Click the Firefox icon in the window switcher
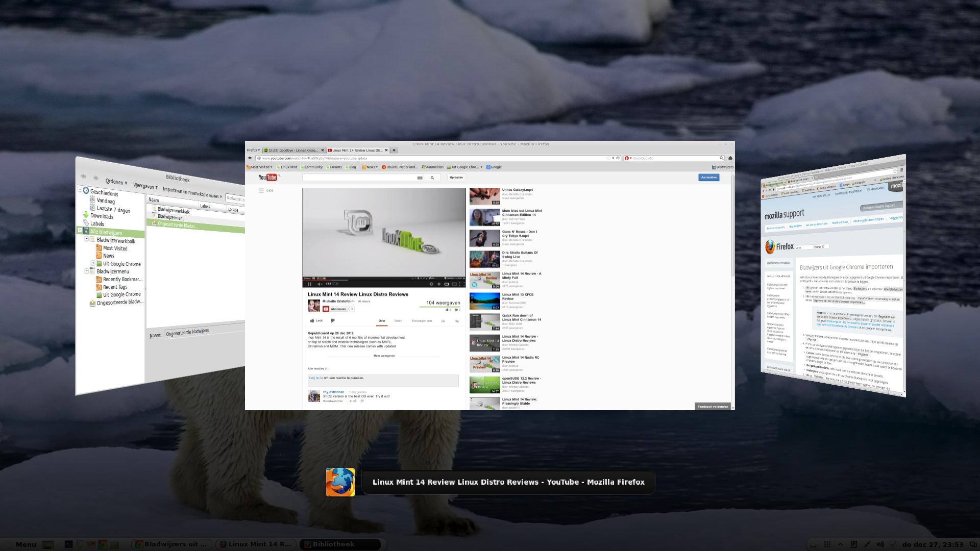Viewport: 980px width, 551px height. (340, 482)
